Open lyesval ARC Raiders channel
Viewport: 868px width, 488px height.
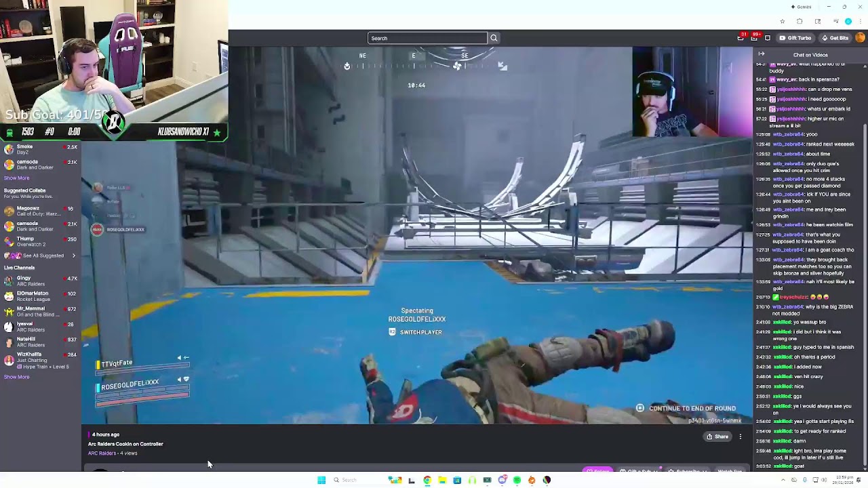40,327
